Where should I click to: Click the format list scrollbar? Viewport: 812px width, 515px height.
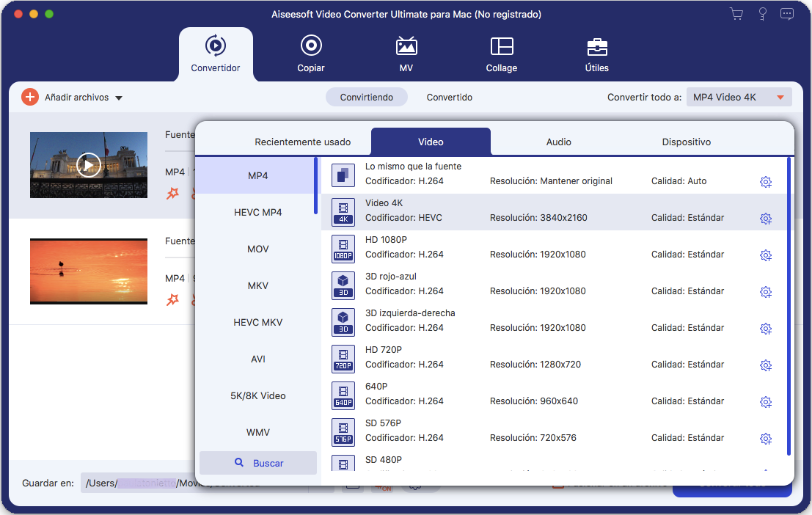click(316, 186)
